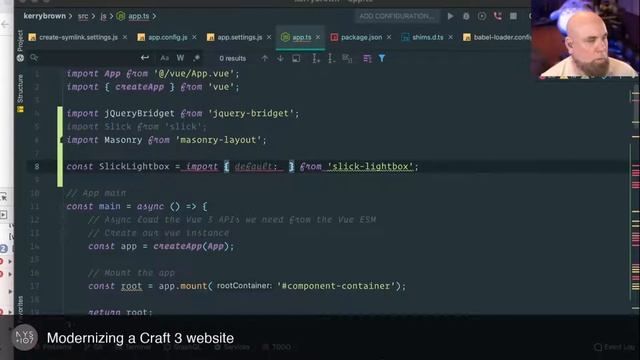This screenshot has width=640, height=360.
Task: Open the babel-loader config tab
Action: coord(497,37)
